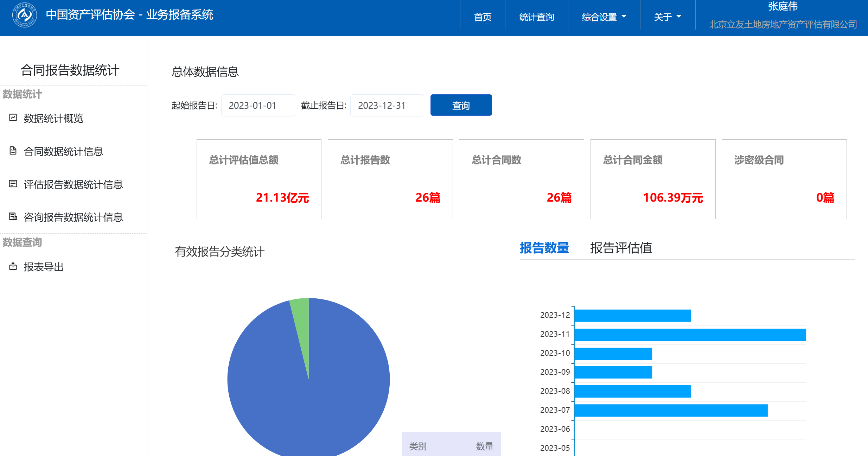
Task: Go to 首页 in top navigation
Action: click(483, 17)
